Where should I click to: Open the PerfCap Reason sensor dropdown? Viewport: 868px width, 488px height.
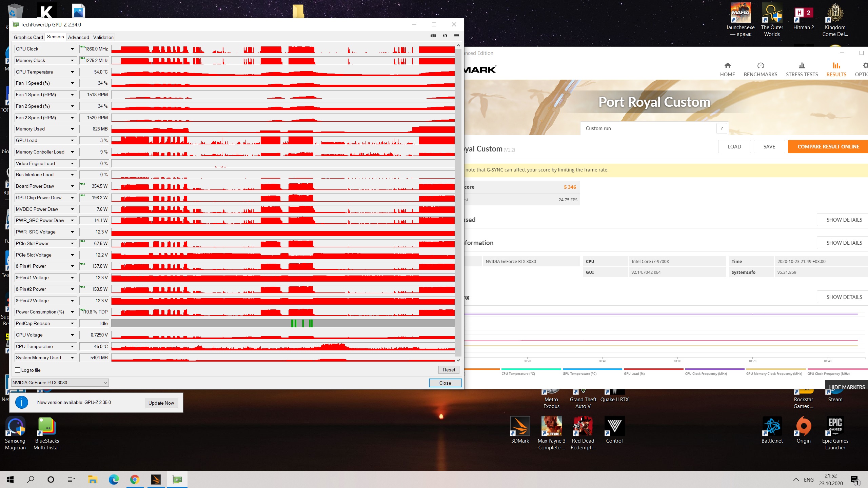[72, 324]
